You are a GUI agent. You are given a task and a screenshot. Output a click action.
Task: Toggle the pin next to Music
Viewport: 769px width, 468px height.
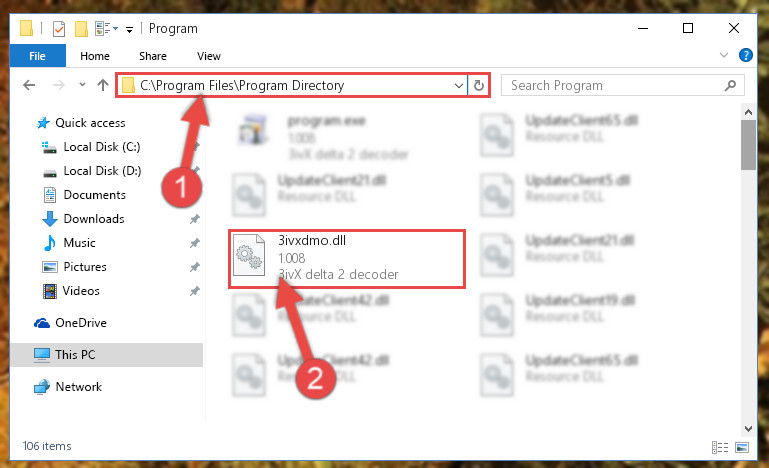(x=195, y=243)
